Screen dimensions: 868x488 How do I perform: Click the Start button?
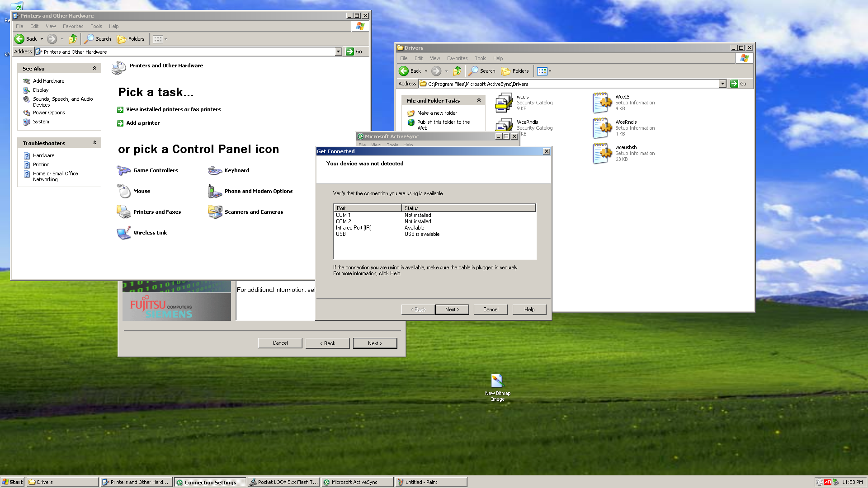tap(13, 482)
